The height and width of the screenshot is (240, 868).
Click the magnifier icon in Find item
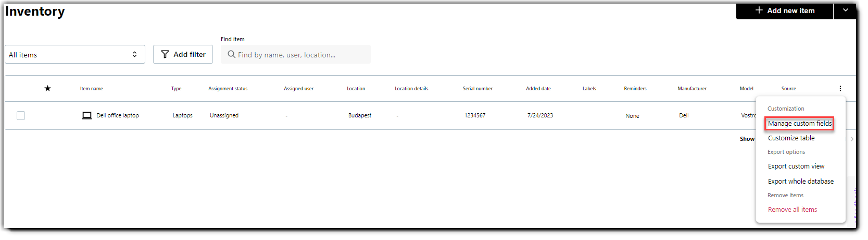pyautogui.click(x=232, y=54)
